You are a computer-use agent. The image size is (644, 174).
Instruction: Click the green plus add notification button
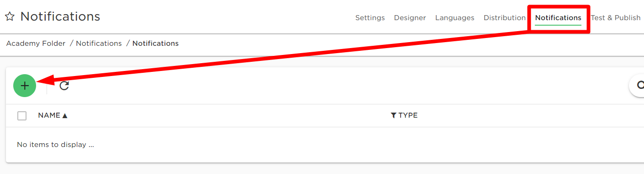[x=25, y=86]
